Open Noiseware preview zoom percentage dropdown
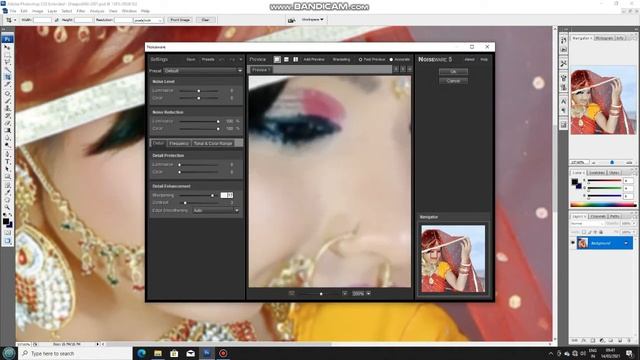The width and height of the screenshot is (640, 360). click(x=369, y=293)
